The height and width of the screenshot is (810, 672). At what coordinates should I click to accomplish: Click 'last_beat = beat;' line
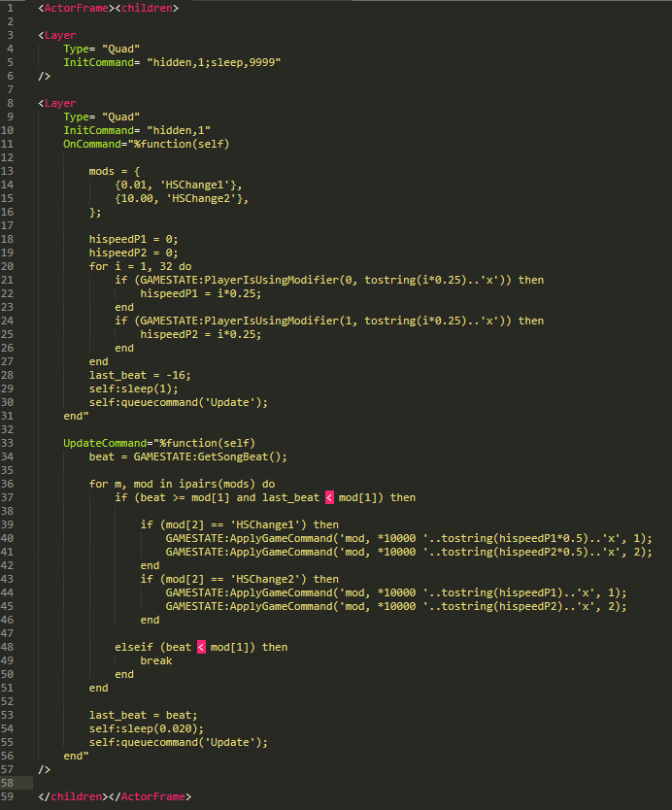[x=143, y=716]
